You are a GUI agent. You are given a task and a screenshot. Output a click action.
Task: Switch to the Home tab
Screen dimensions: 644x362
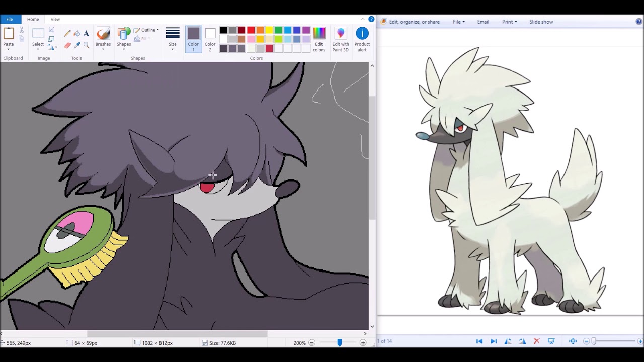[33, 19]
